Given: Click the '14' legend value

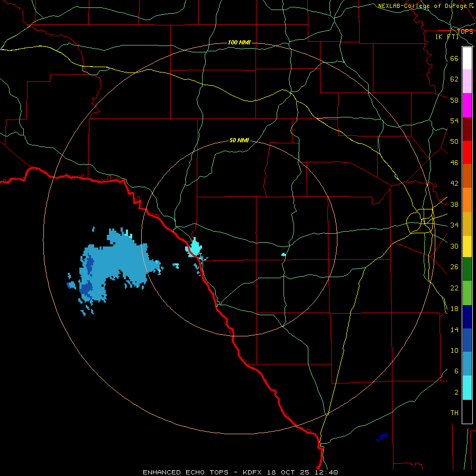Looking at the screenshot, I should coord(454,329).
